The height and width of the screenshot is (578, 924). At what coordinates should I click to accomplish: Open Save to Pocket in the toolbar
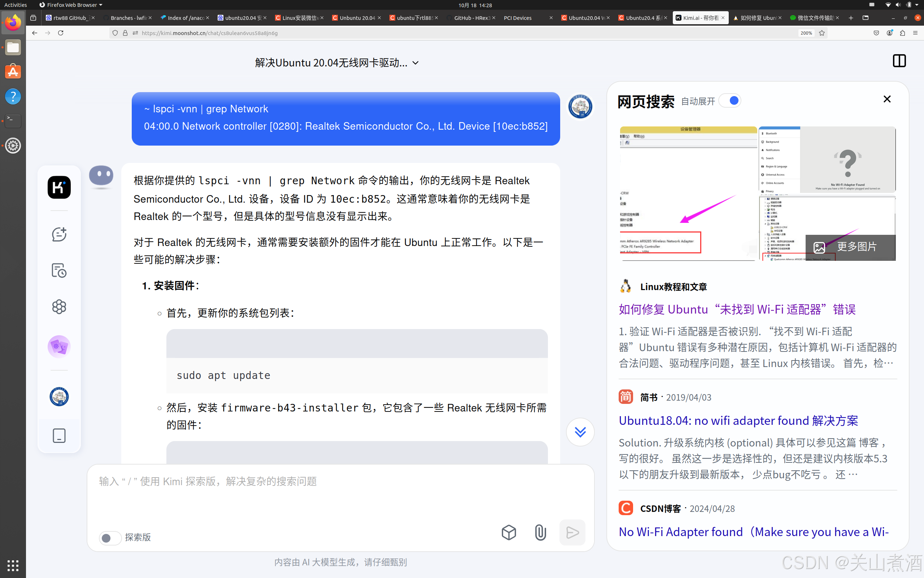876,33
